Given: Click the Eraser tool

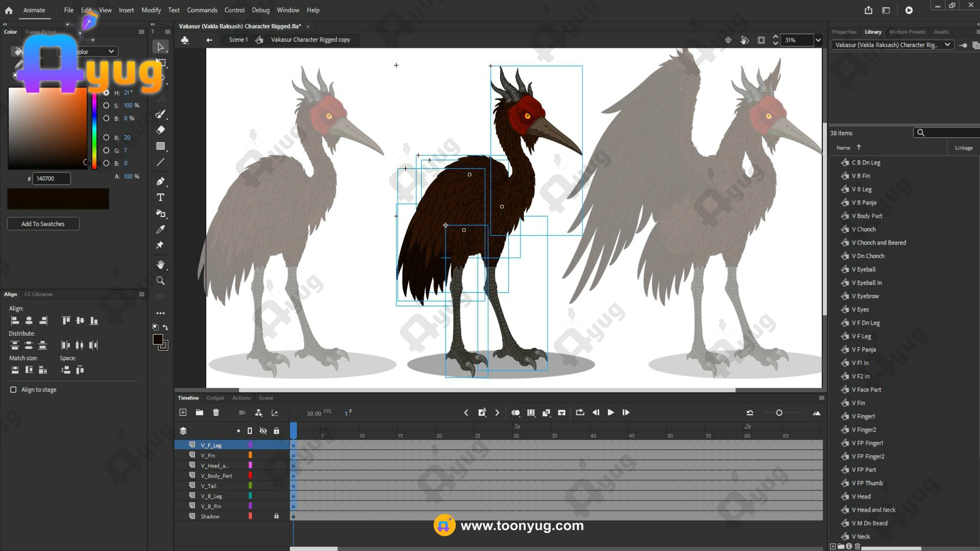Looking at the screenshot, I should (x=160, y=130).
